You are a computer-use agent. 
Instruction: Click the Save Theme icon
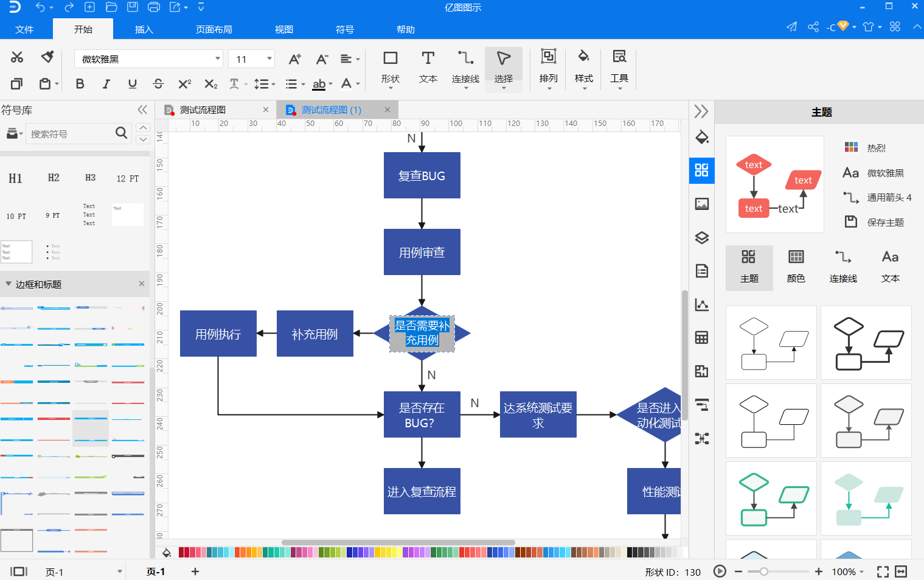[851, 222]
